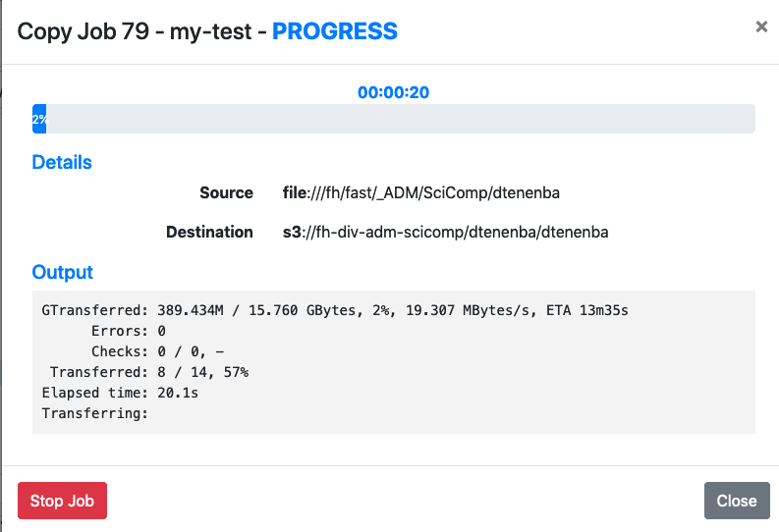Click the Transferring: output line
Screen dimensions: 779x532
point(95,413)
